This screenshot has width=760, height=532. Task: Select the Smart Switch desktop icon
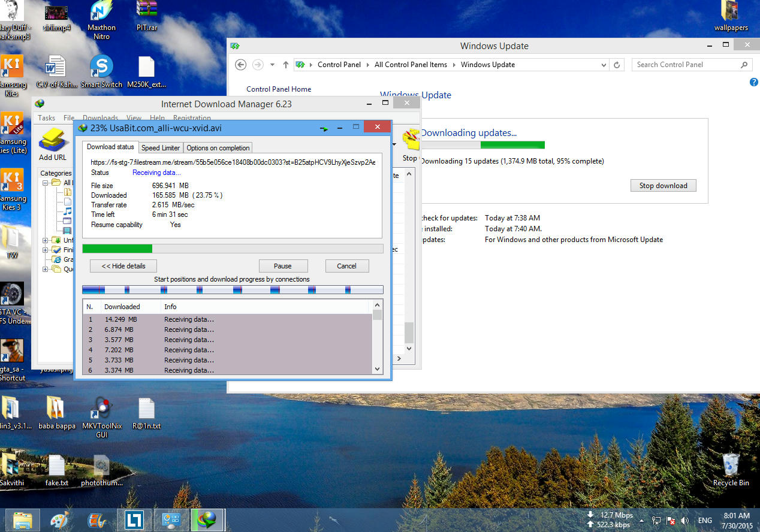click(101, 72)
